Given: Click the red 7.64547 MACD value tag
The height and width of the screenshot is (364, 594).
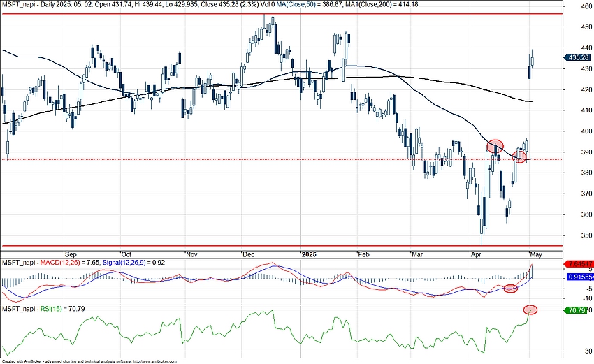Looking at the screenshot, I should pos(579,264).
